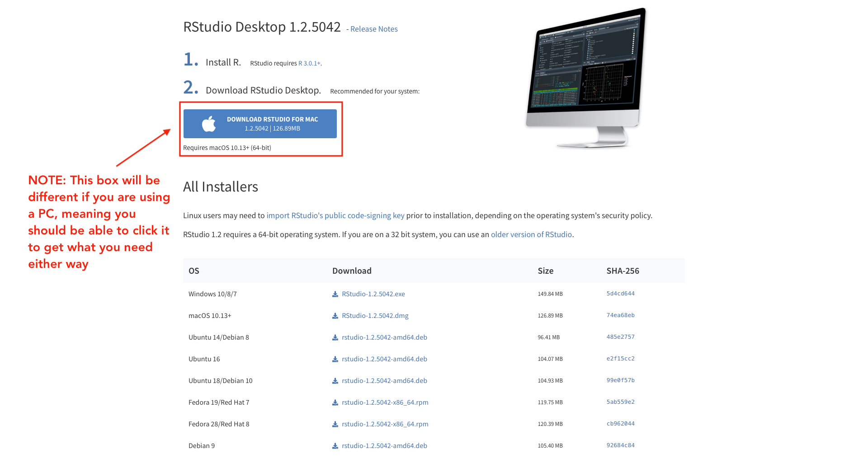Click download icon beside RStudio-1.2.5042.dmg
The width and height of the screenshot is (868, 458).
tap(335, 316)
